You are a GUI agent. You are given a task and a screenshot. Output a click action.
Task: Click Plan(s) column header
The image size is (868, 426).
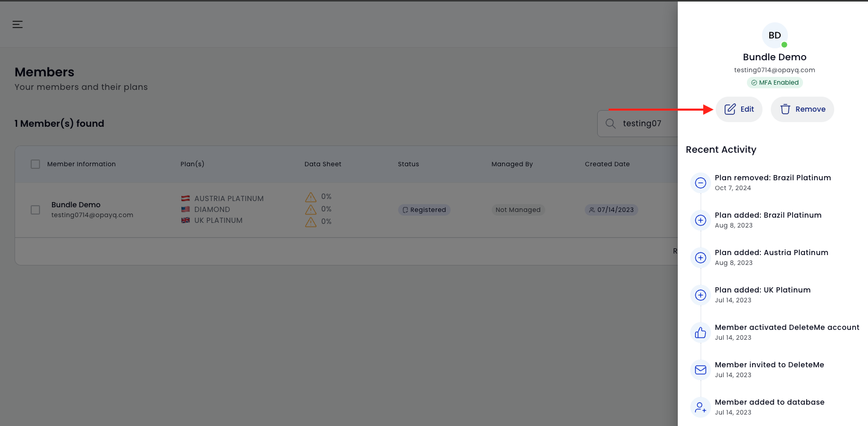click(x=192, y=164)
